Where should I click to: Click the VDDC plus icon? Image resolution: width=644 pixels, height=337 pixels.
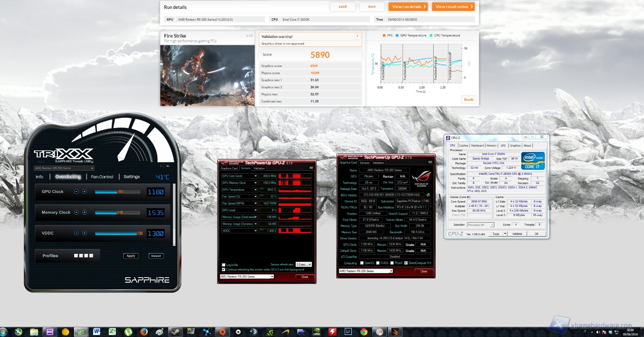pos(85,233)
